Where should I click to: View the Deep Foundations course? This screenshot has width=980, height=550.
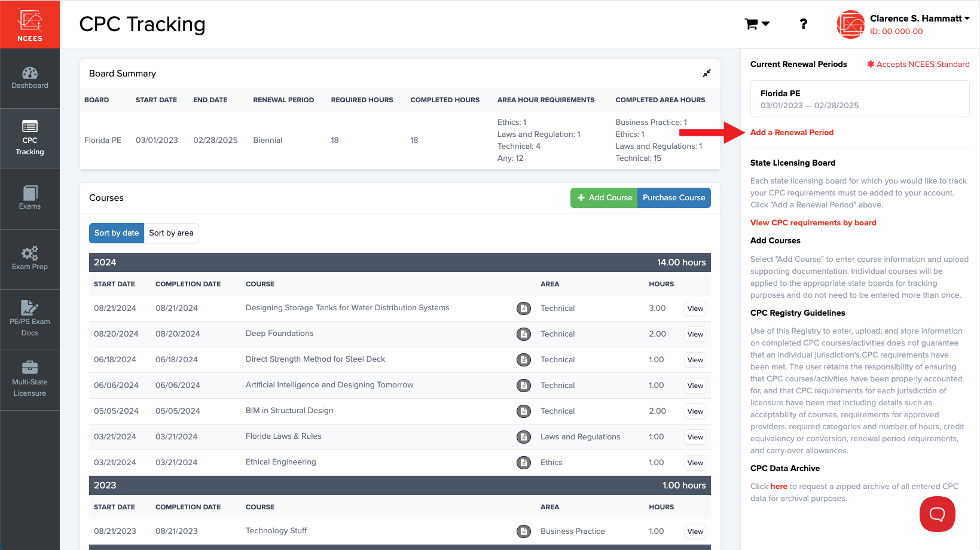point(695,334)
